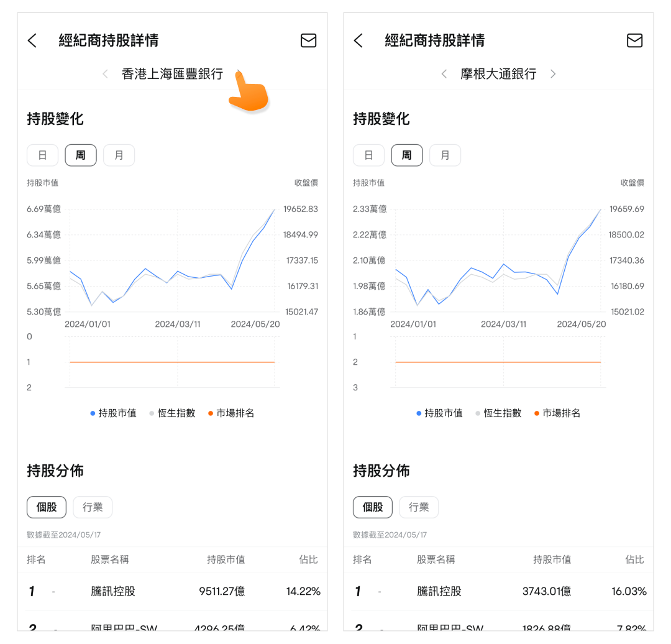Go to previous broker before 香港上海匯豐銀行
The image size is (671, 644).
105,74
